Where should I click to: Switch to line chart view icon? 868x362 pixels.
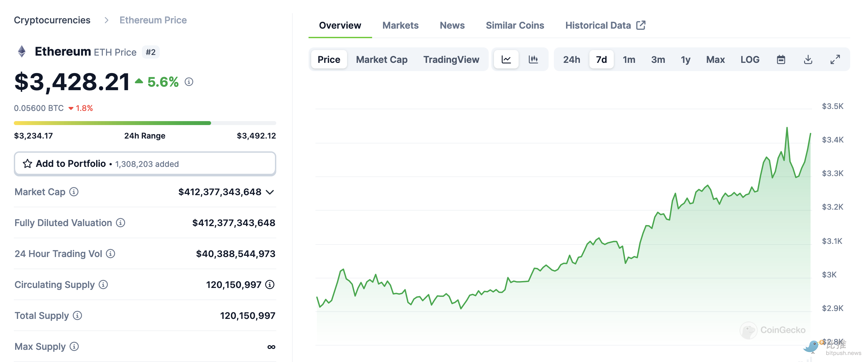coord(506,60)
